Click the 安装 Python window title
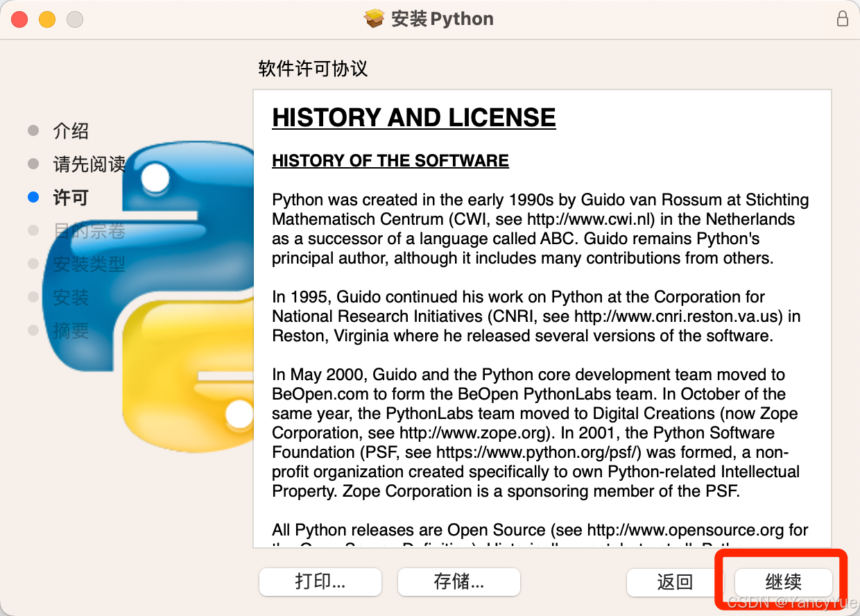860x616 pixels. coord(442,19)
